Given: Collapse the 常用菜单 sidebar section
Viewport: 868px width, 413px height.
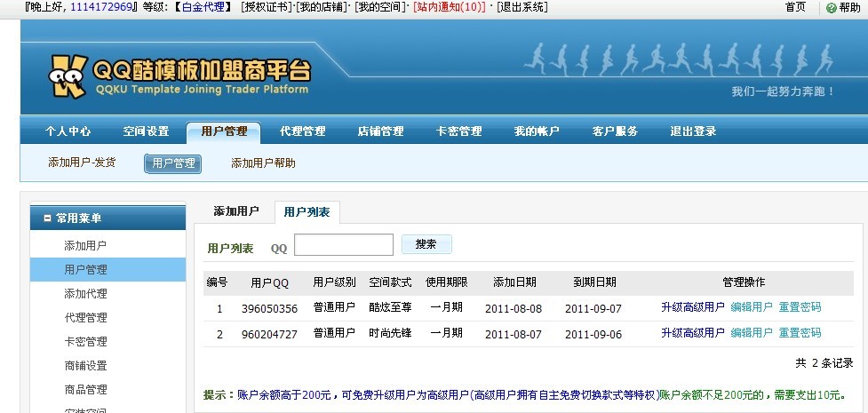Looking at the screenshot, I should (x=47, y=218).
